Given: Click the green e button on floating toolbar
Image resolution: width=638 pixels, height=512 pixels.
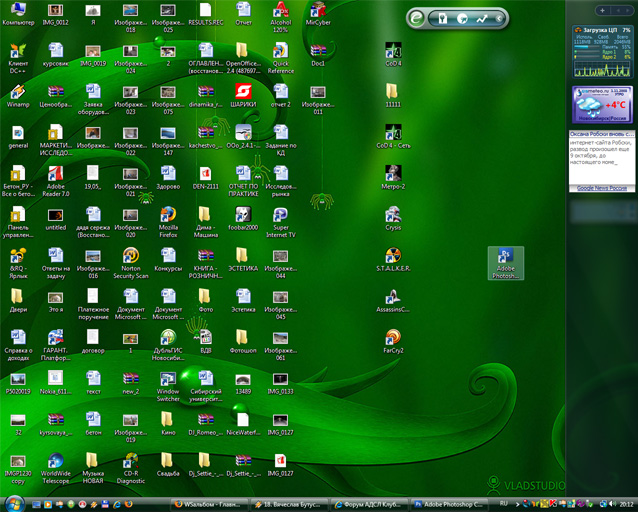Looking at the screenshot, I should coord(416,18).
